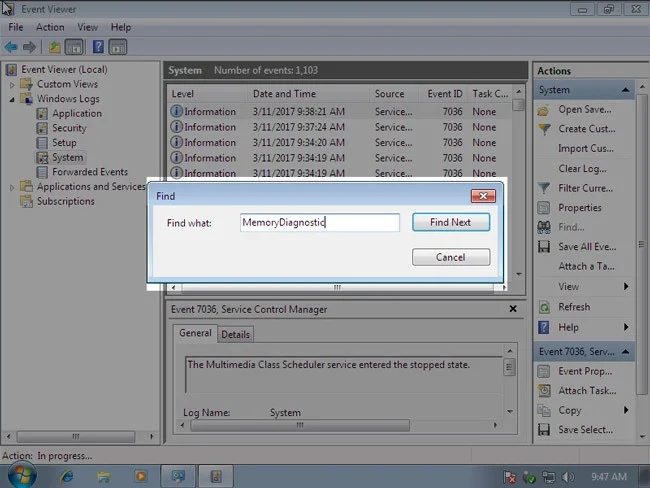Click the Open Saved Log folder icon
The width and height of the screenshot is (650, 488).
coord(544,109)
